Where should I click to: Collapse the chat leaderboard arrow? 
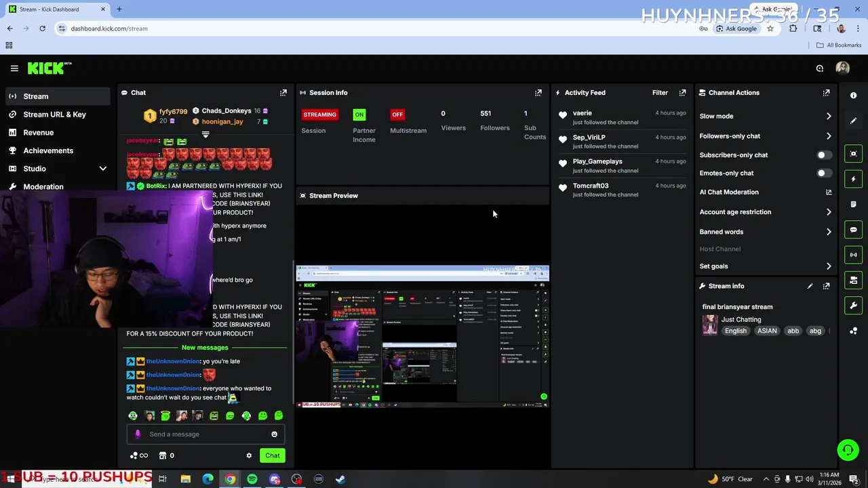(x=205, y=134)
